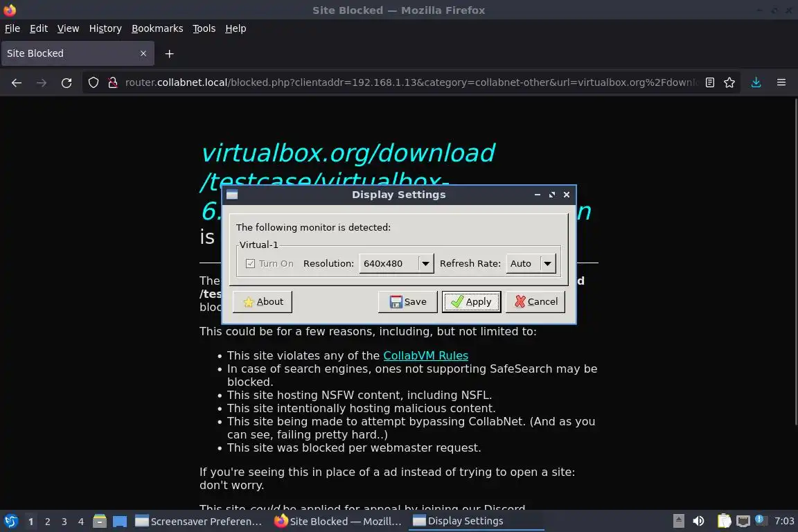This screenshot has width=798, height=532.
Task: Toggle the Turn On monitor checkbox
Action: click(250, 264)
